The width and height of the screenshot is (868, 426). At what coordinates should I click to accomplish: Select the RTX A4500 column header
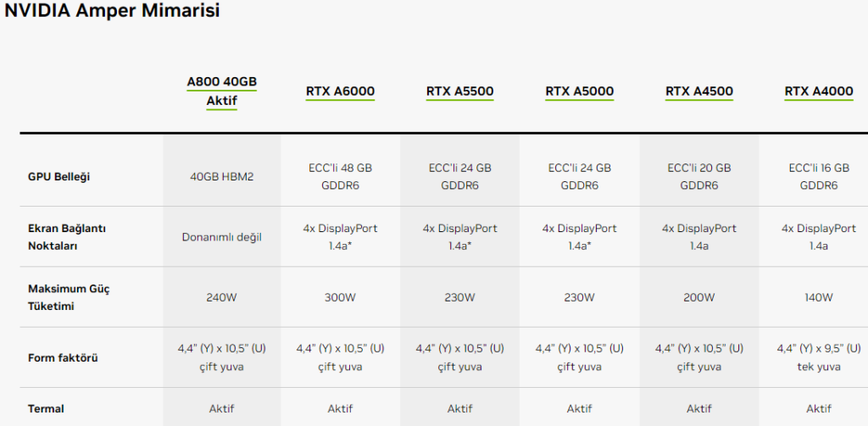(x=699, y=91)
